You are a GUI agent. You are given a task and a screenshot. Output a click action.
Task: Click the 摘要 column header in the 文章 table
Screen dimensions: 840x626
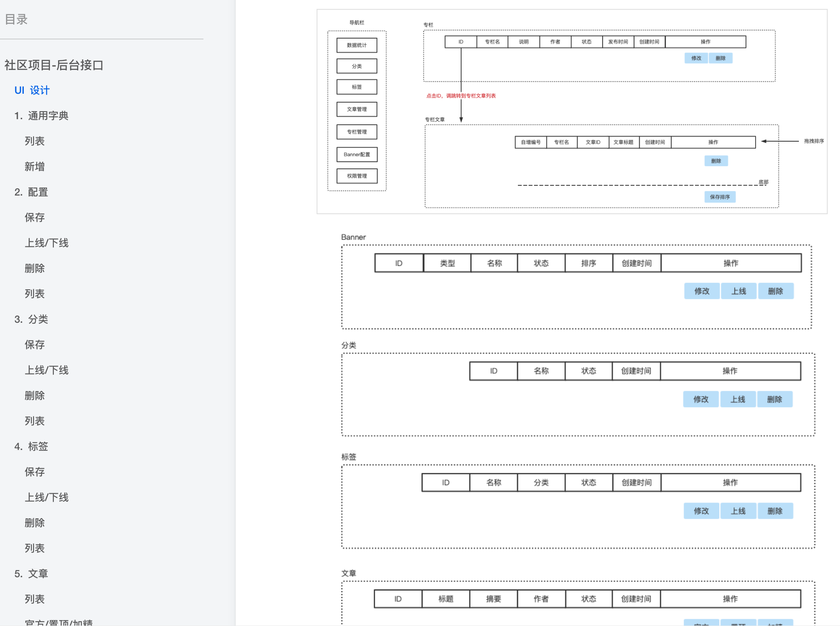coord(493,599)
